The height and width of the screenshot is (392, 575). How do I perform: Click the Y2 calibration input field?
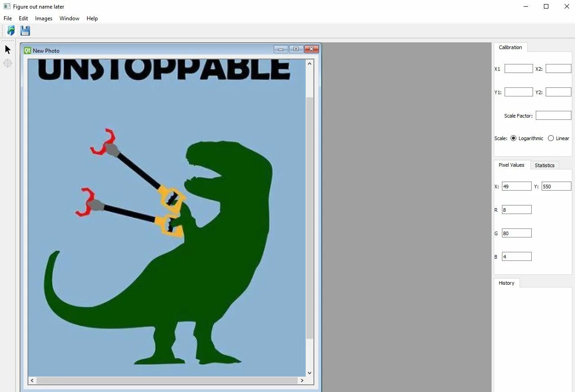pyautogui.click(x=558, y=92)
